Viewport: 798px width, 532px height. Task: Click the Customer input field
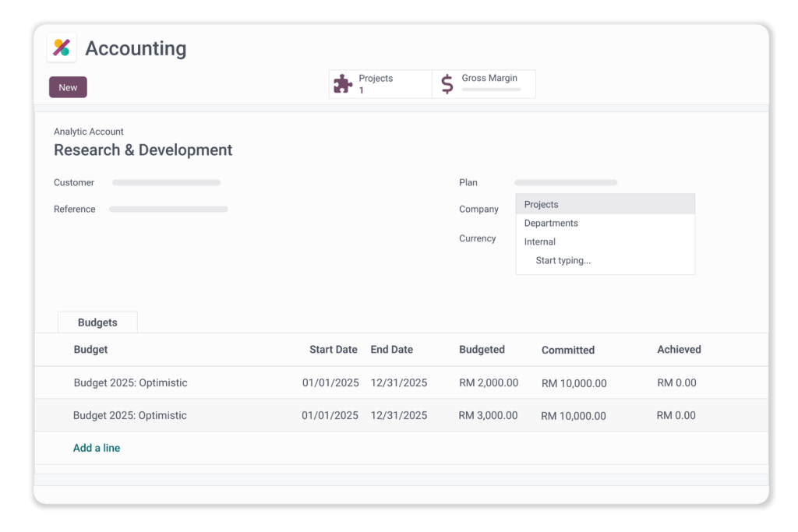(166, 183)
